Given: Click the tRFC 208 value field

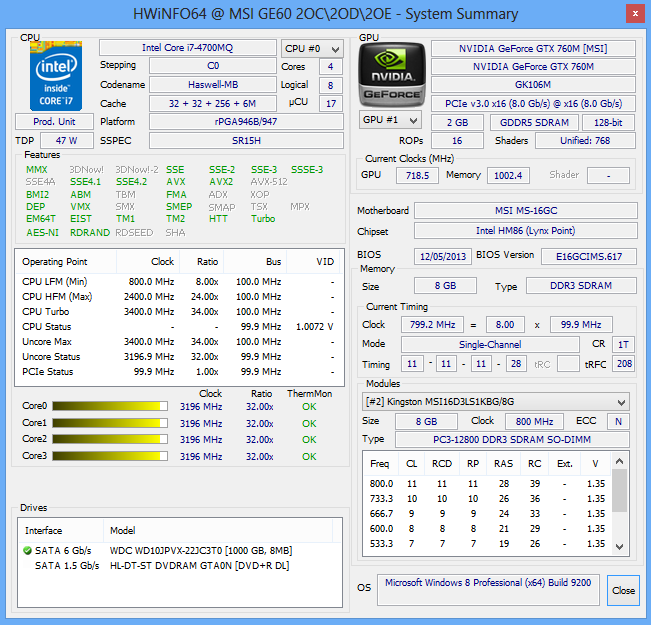Looking at the screenshot, I should pos(624,364).
